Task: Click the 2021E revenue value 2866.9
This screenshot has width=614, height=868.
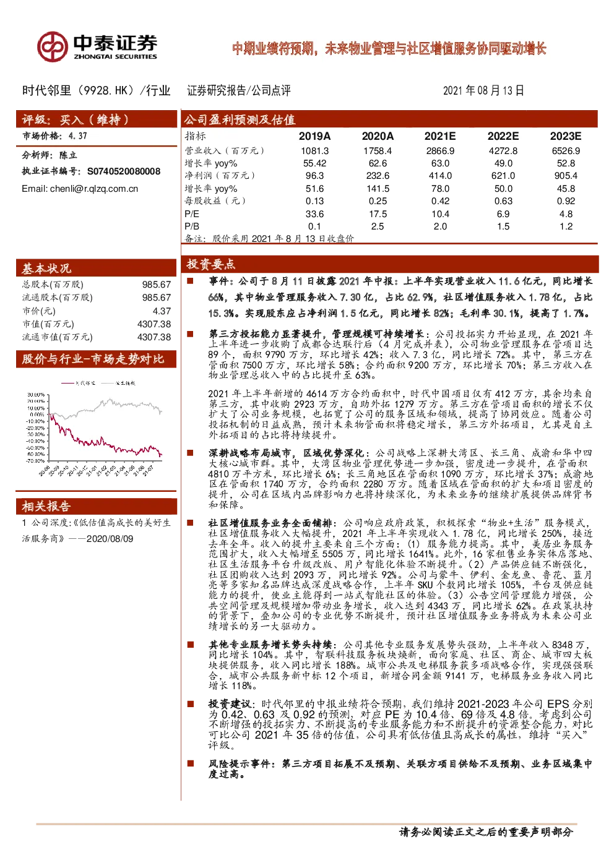Action: (x=440, y=151)
